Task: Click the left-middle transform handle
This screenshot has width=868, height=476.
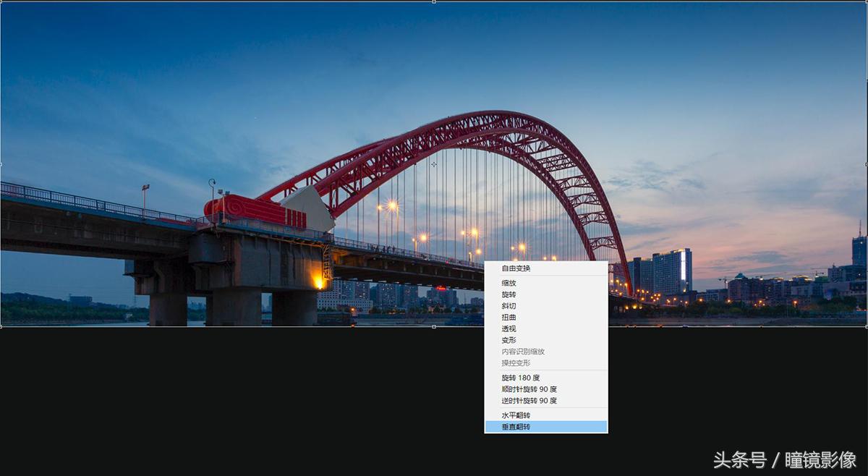Action: (1, 164)
